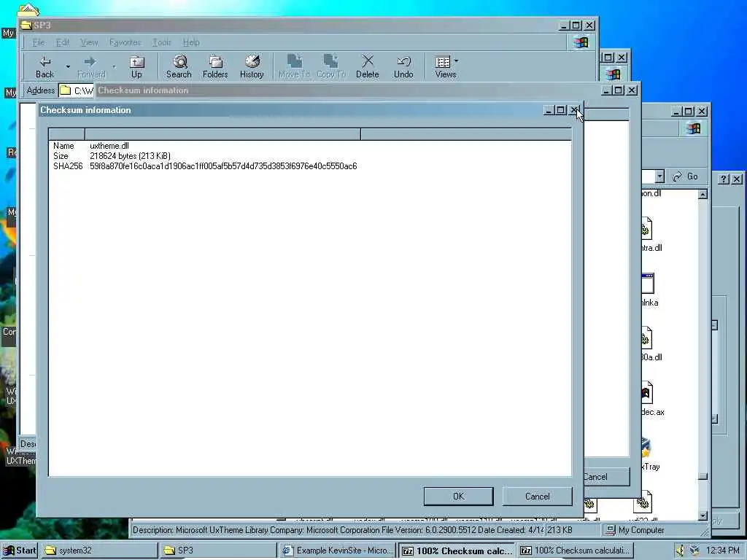The width and height of the screenshot is (747, 560).
Task: Select the SHA256 hash value text
Action: 223,166
